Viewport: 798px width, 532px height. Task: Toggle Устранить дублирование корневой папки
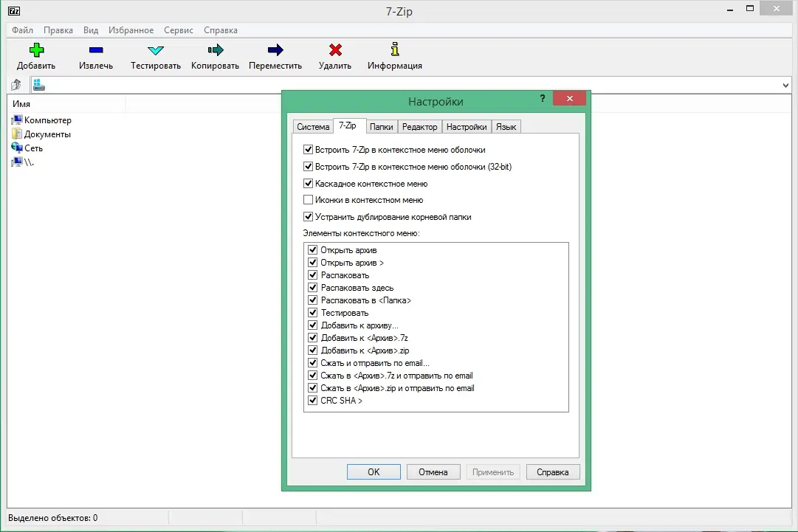308,216
